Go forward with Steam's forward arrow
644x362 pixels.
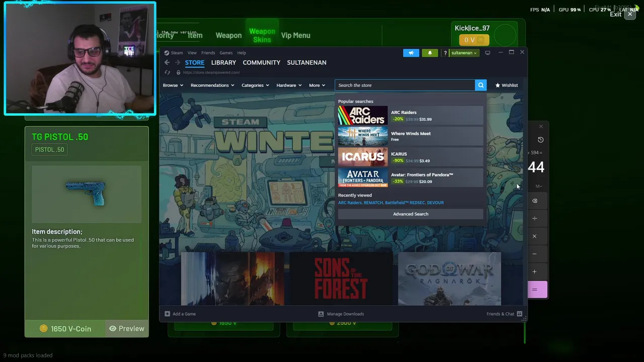coord(177,62)
